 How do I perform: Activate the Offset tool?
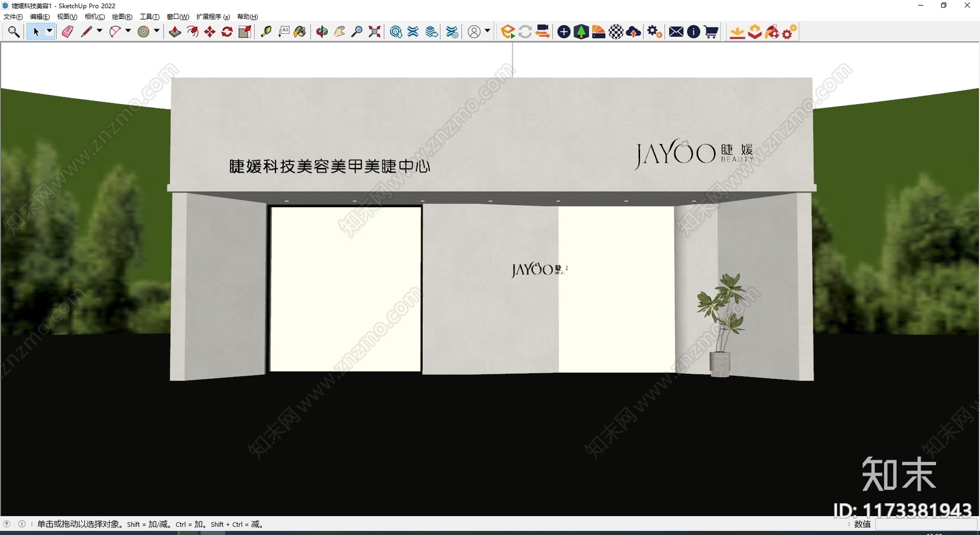click(x=192, y=32)
